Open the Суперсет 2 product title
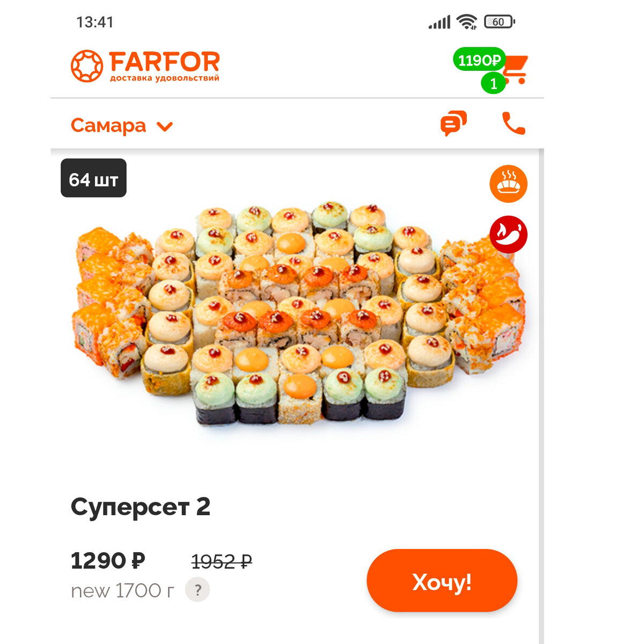 pyautogui.click(x=141, y=507)
